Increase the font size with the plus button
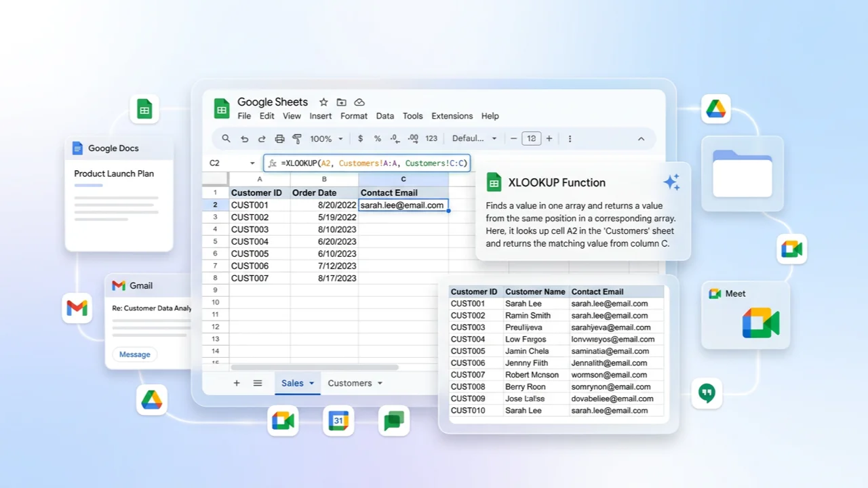Screen dimensions: 868x488 (549, 138)
